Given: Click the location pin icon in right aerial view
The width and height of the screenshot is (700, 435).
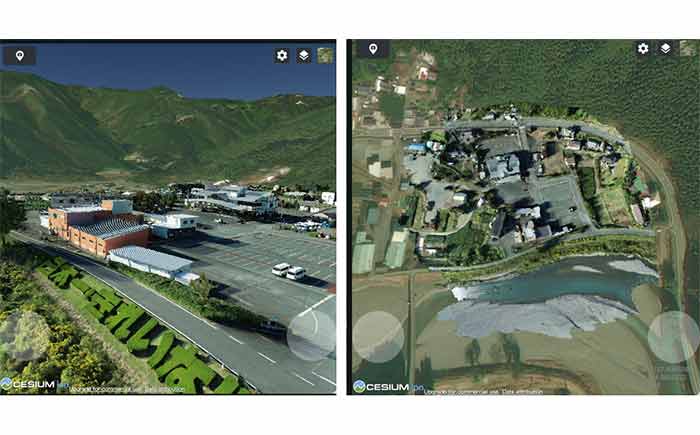Looking at the screenshot, I should [x=373, y=48].
